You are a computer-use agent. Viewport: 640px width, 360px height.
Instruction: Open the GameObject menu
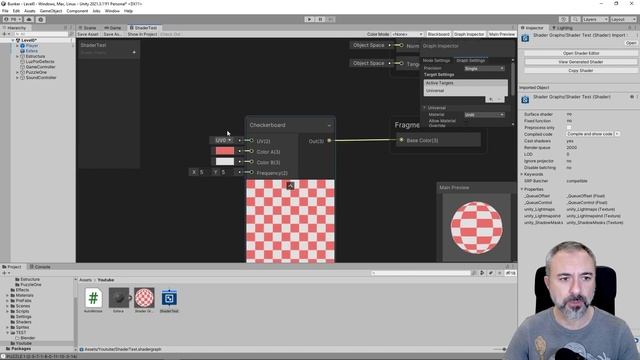(51, 11)
